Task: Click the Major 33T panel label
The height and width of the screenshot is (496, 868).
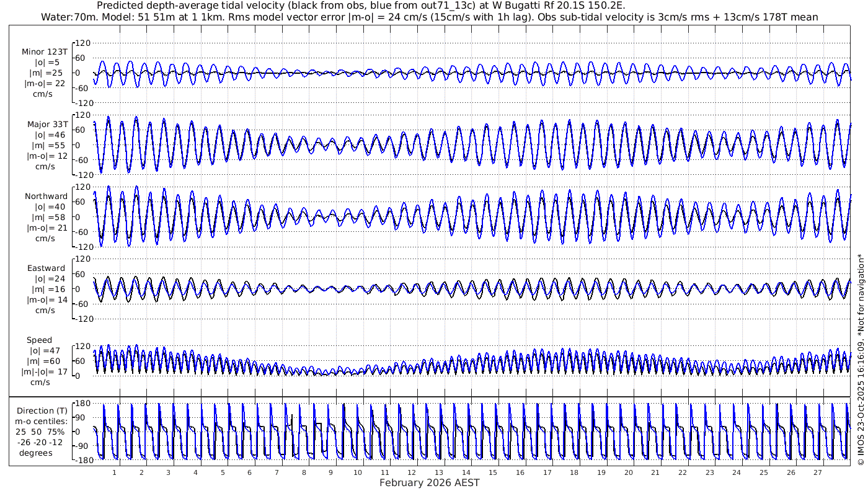Action: click(47, 125)
